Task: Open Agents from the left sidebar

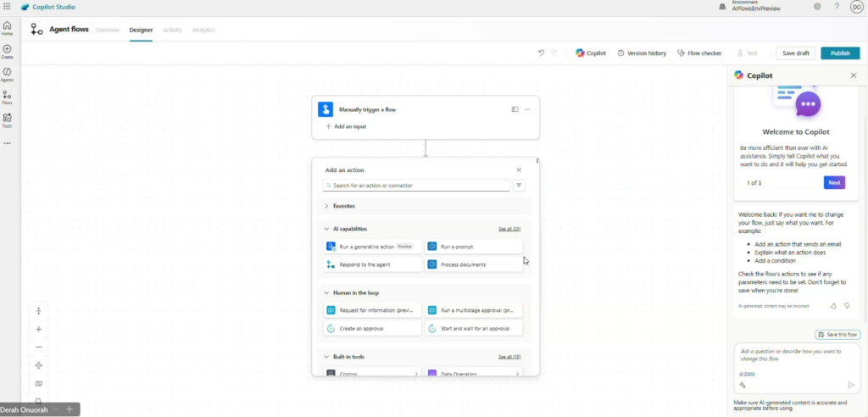Action: [x=7, y=75]
